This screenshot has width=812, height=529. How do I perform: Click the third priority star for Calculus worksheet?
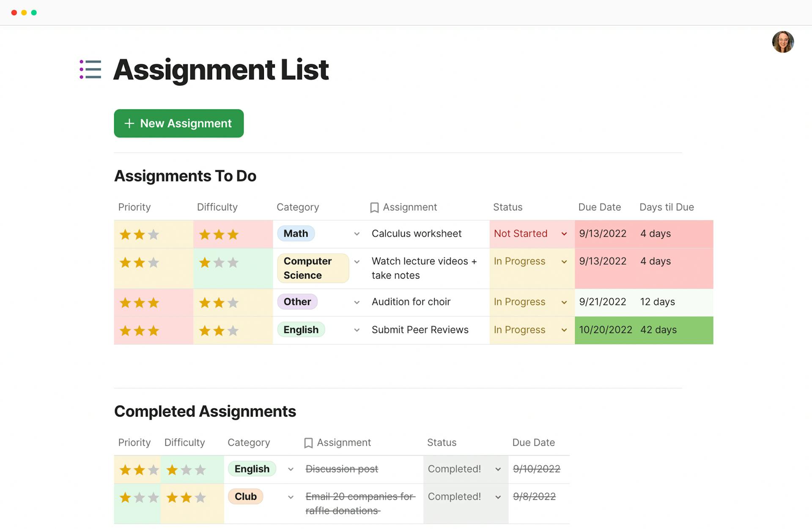(x=154, y=234)
